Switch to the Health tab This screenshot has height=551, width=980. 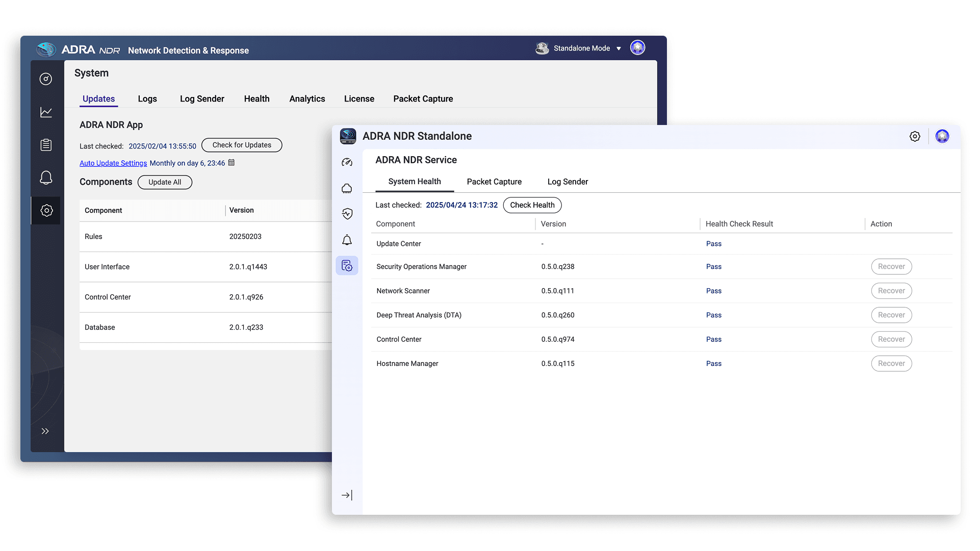click(256, 99)
